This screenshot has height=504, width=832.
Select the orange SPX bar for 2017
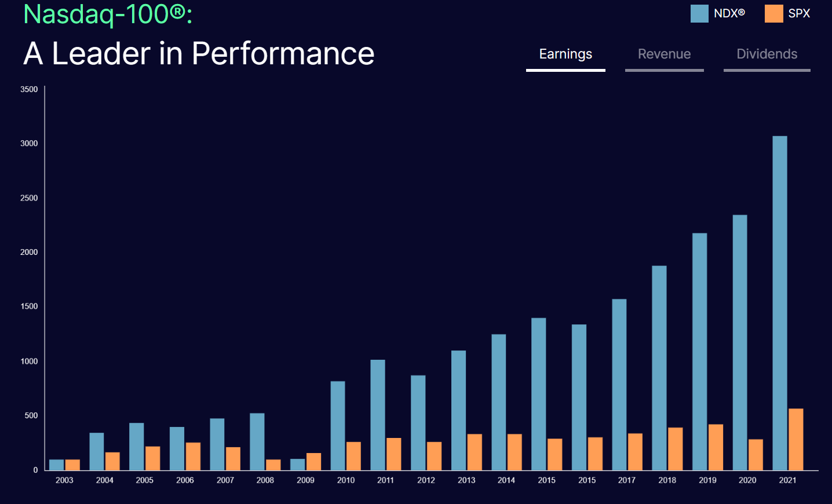coord(635,452)
